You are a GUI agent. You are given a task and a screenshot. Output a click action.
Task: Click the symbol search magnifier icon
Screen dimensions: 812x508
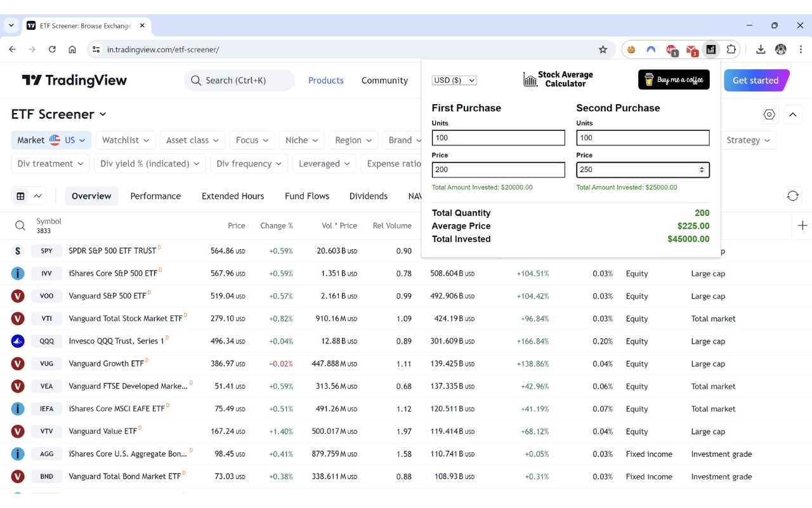20,226
